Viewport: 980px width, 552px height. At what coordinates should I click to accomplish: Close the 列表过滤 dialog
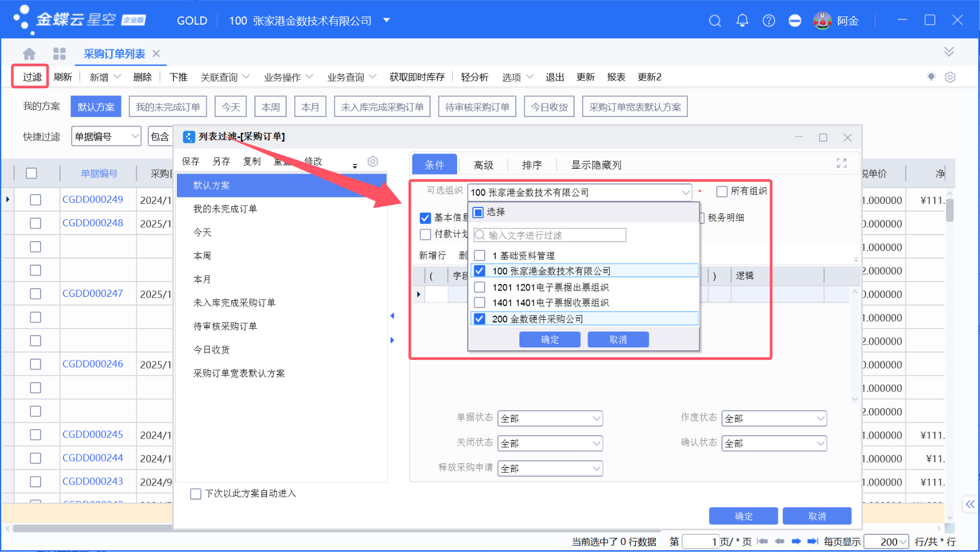(847, 138)
